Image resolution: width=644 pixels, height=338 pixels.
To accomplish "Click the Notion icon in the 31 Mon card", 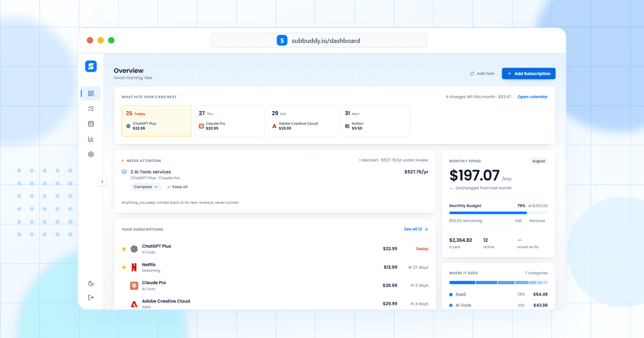I will (x=347, y=126).
